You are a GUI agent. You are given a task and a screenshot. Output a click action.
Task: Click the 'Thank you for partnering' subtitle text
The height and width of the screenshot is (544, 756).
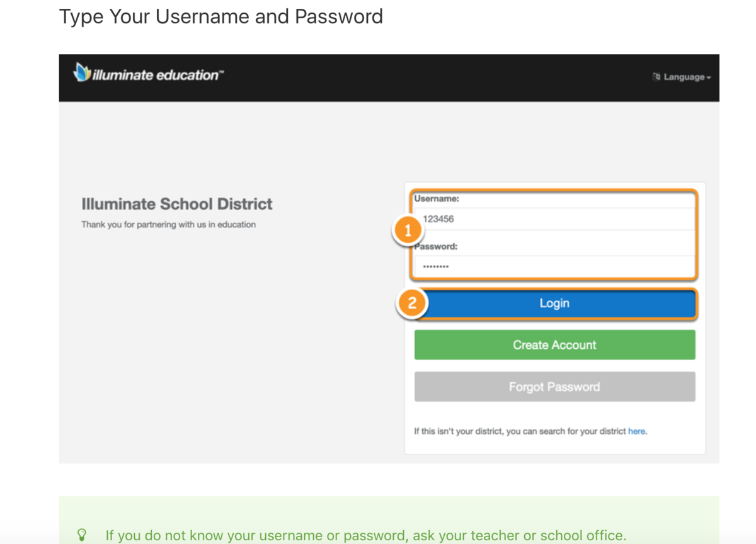(168, 224)
